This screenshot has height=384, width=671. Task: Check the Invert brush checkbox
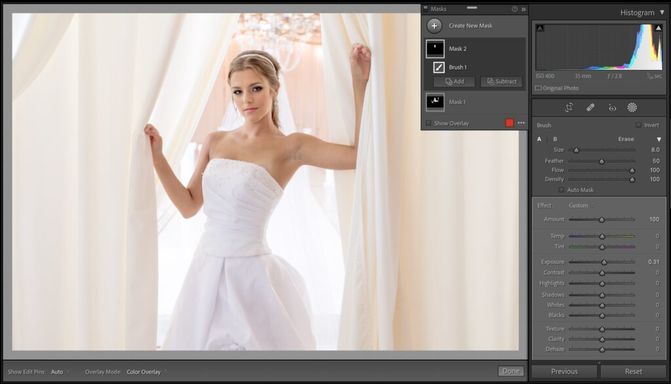coord(638,125)
